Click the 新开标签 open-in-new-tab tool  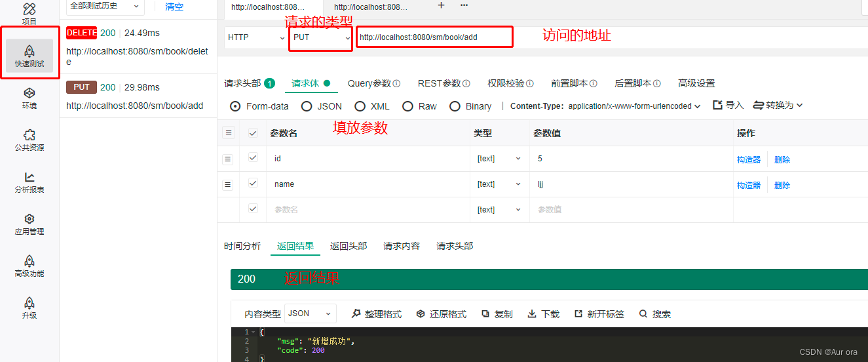coord(599,314)
